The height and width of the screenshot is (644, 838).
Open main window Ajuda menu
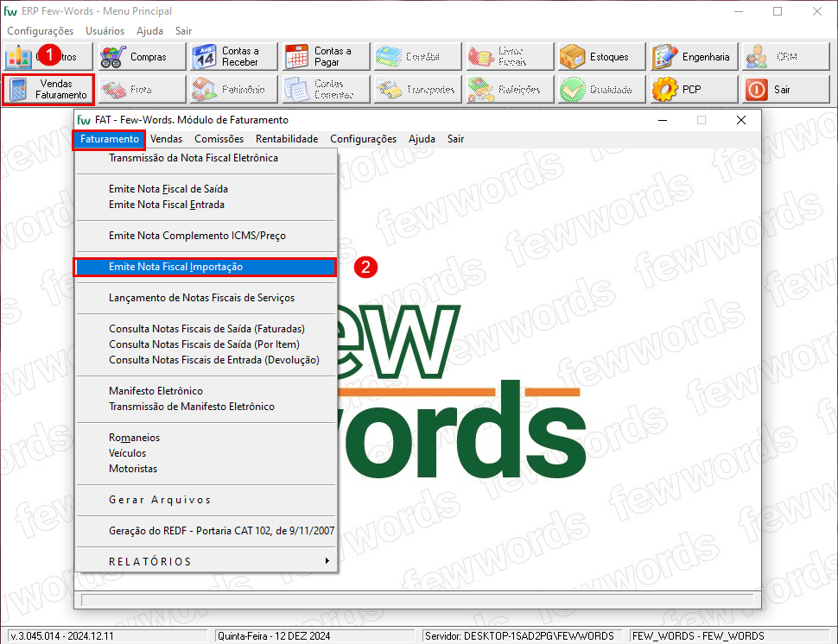(x=149, y=31)
